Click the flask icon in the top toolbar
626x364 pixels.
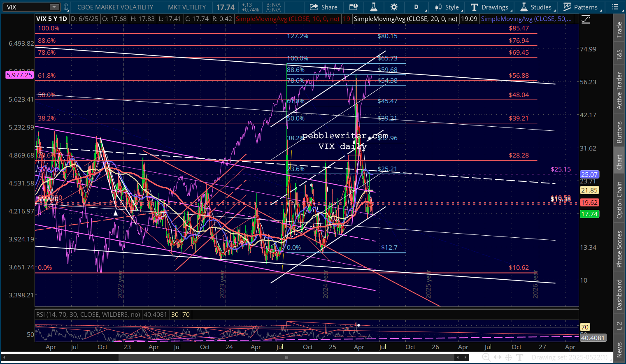pyautogui.click(x=374, y=7)
